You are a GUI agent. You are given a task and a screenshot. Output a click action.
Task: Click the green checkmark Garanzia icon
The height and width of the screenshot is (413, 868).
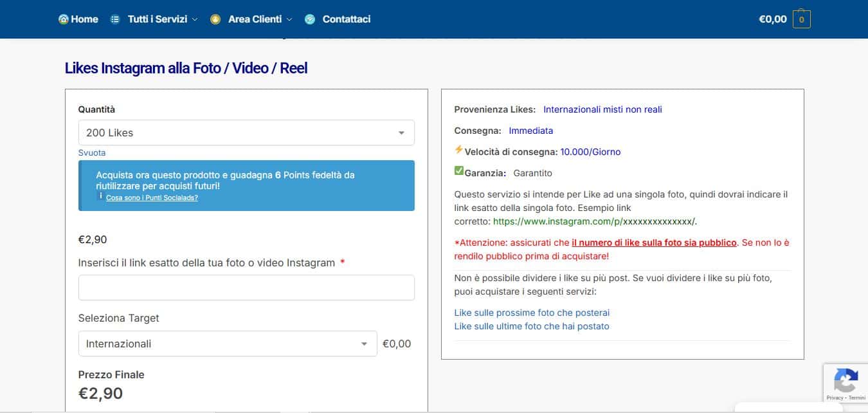458,171
